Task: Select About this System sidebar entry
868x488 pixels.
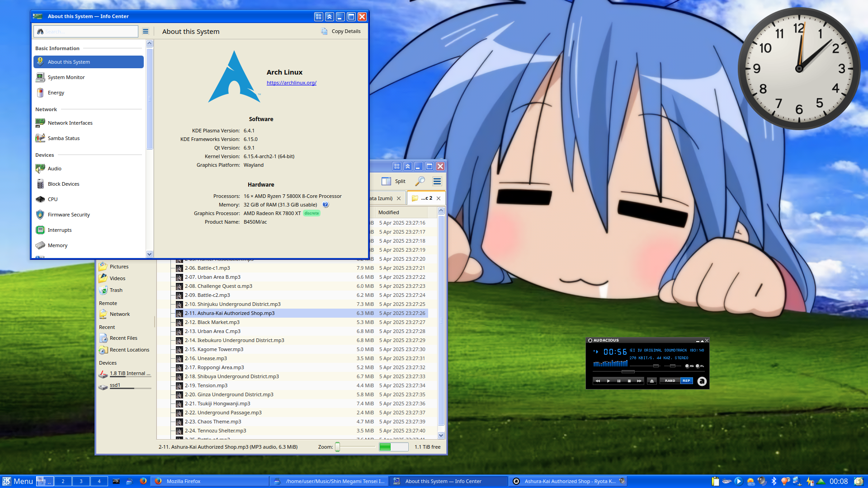Action: click(x=89, y=62)
